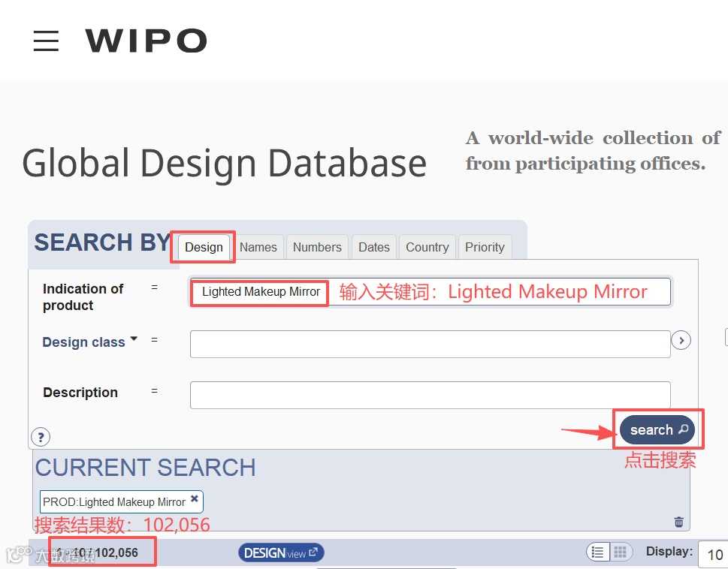Open the Display count dropdown
Image resolution: width=728 pixels, height=569 pixels.
714,554
